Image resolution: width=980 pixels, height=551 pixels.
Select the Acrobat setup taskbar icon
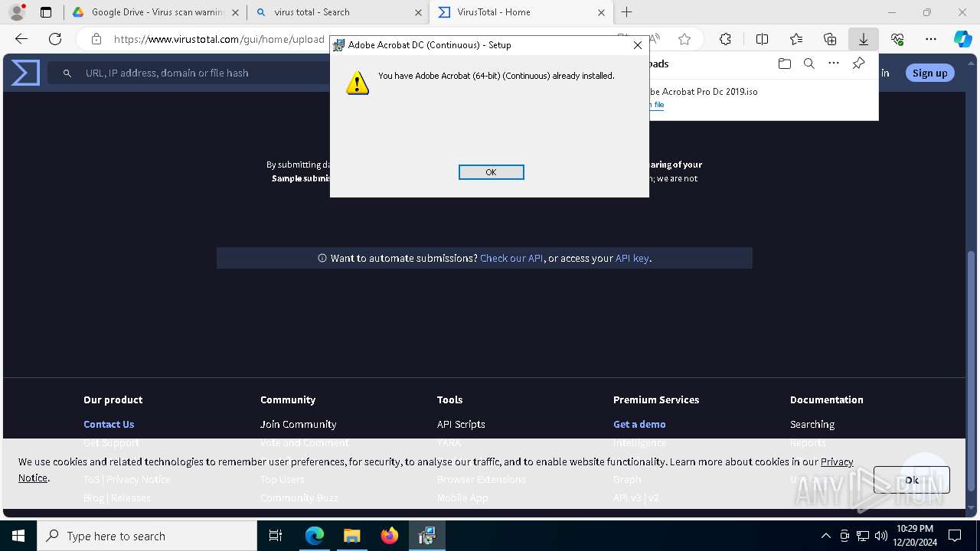pos(427,536)
